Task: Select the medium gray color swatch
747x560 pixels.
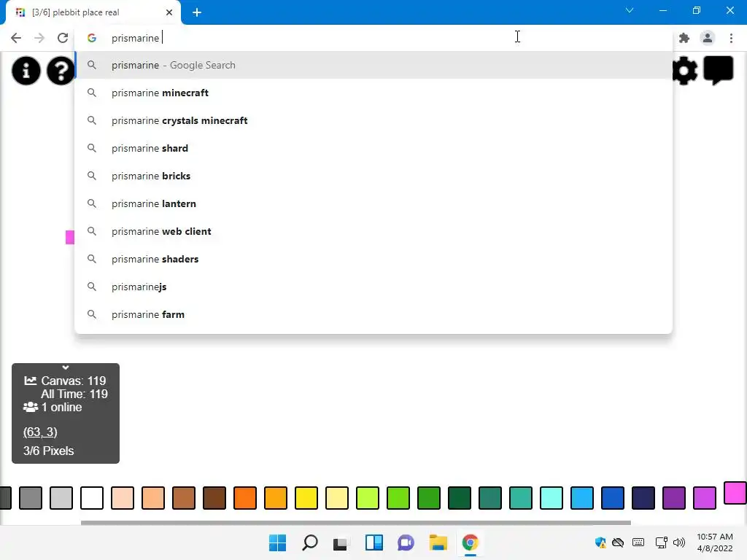Action: click(x=31, y=498)
